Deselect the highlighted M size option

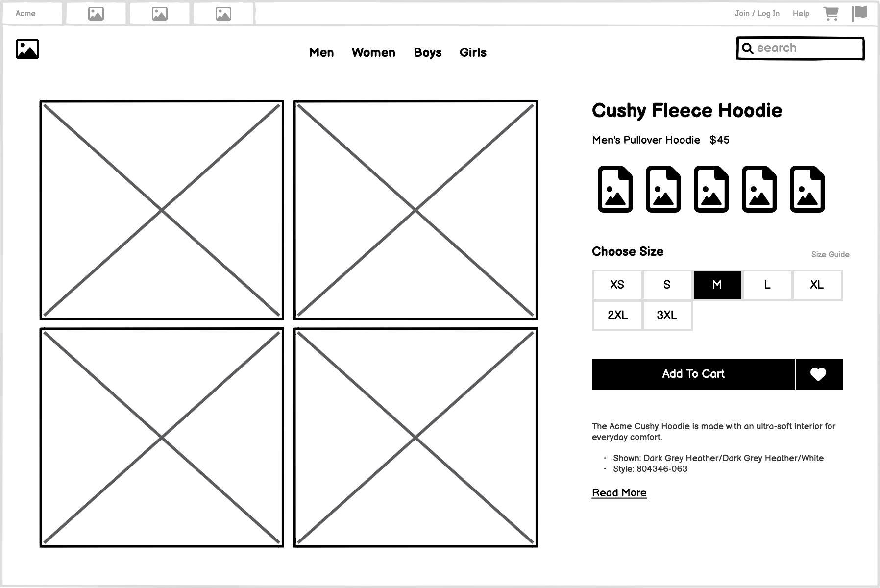point(716,285)
